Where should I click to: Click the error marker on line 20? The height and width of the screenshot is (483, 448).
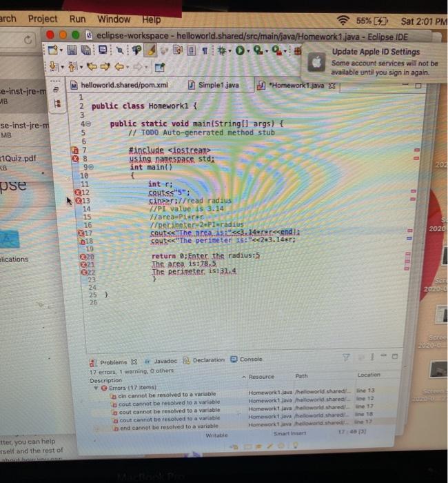(x=83, y=257)
